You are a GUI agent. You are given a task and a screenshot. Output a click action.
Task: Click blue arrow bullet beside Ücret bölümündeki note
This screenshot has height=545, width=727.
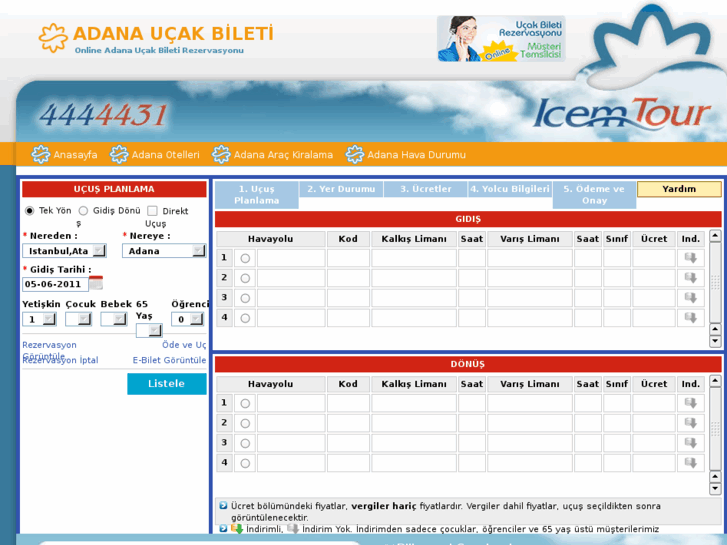(223, 506)
